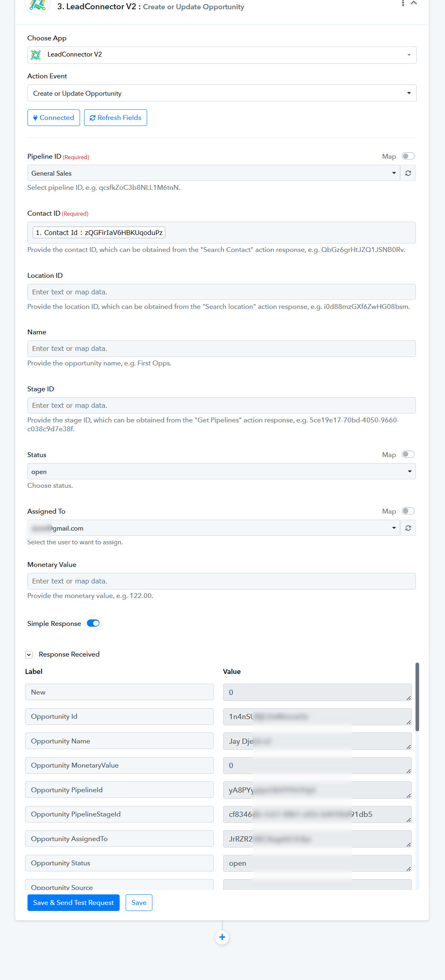This screenshot has height=980, width=445.
Task: Refresh the Assigned To users list icon
Action: [408, 528]
